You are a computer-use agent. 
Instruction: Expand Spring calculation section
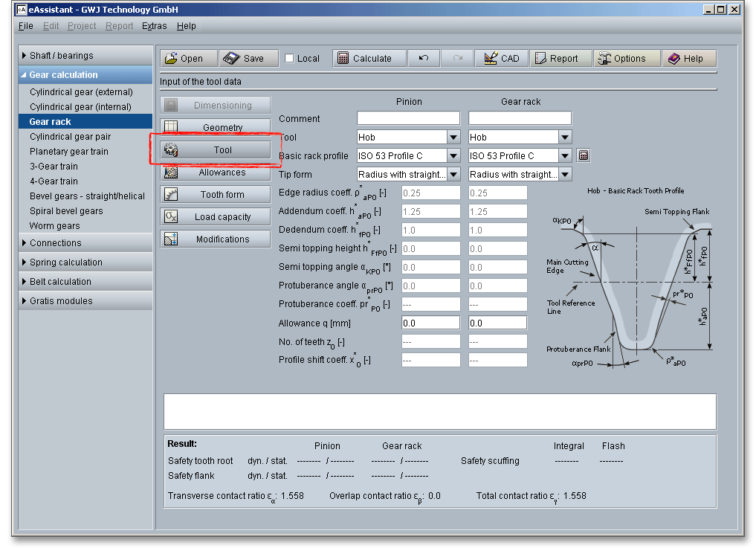(65, 262)
